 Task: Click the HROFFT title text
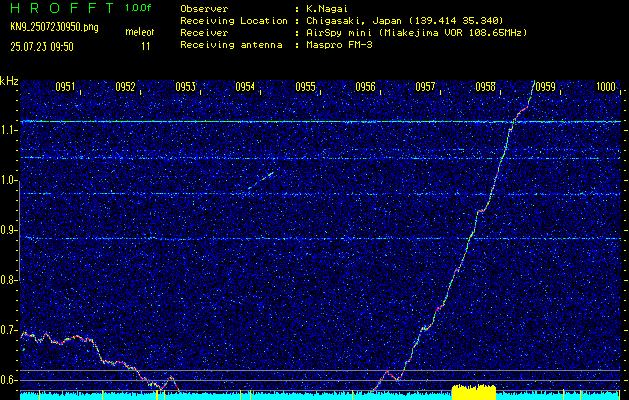click(62, 8)
